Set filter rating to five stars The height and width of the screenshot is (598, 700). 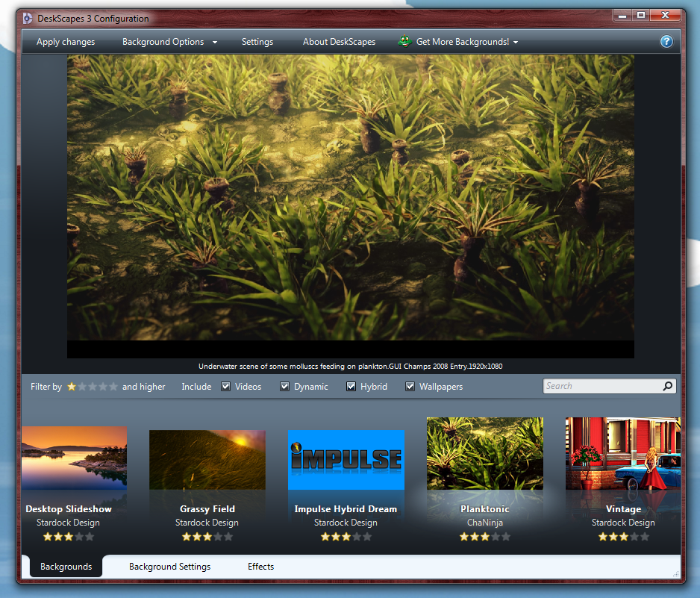(x=113, y=387)
